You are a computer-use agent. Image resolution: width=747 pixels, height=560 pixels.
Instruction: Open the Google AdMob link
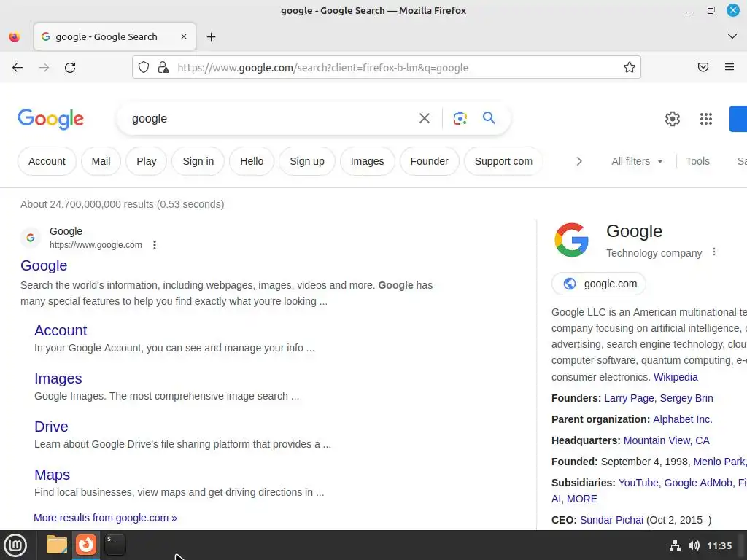pos(698,483)
